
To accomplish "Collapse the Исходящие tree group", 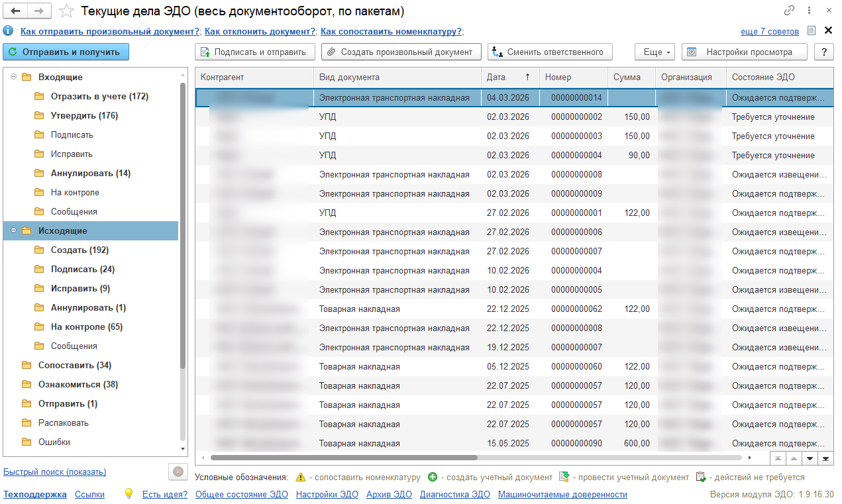I will 14,231.
